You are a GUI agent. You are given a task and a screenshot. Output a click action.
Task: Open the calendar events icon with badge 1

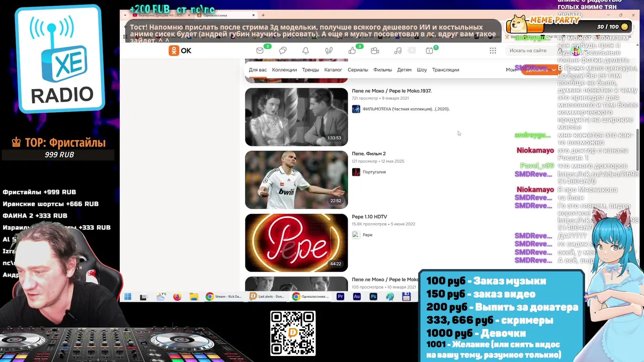click(x=429, y=51)
